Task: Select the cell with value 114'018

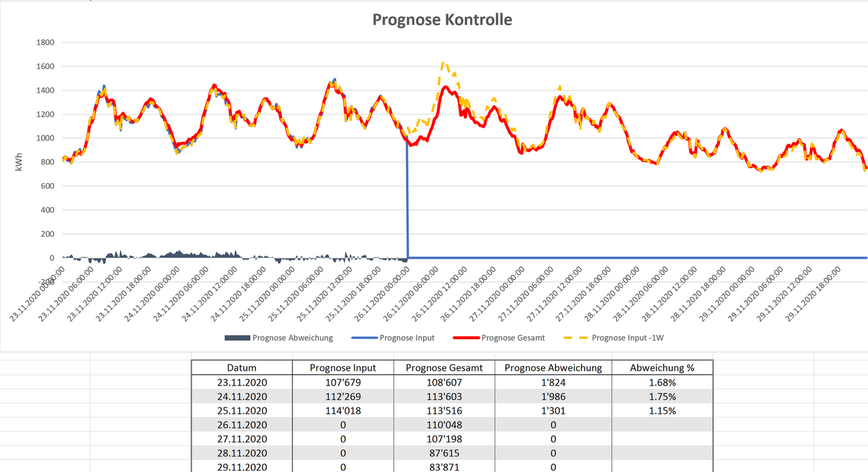Action: (x=343, y=410)
